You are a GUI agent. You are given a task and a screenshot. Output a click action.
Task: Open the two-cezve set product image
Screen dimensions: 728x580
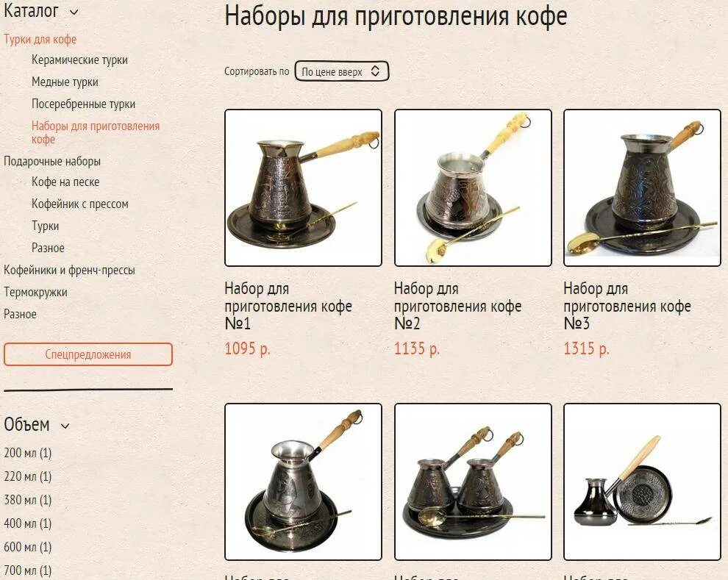coord(473,481)
